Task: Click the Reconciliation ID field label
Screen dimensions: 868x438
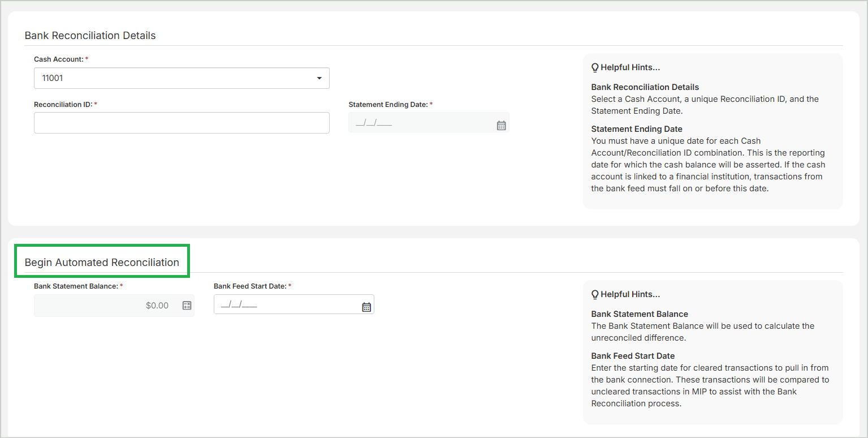Action: click(63, 105)
